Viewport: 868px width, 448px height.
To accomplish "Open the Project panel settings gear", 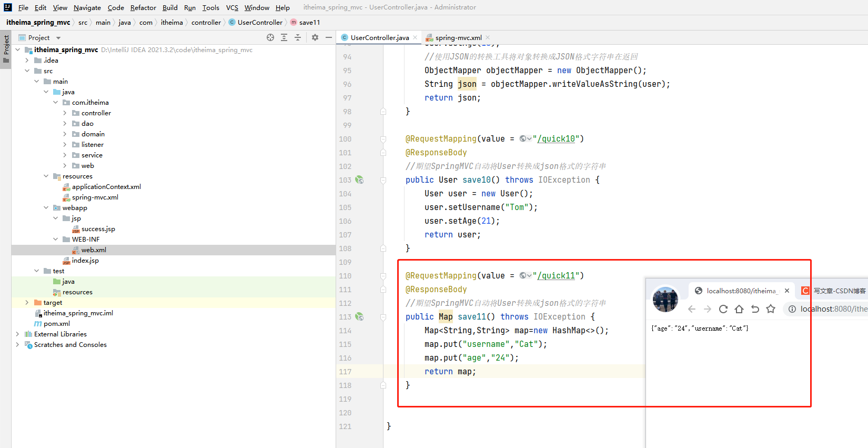I will tap(315, 37).
